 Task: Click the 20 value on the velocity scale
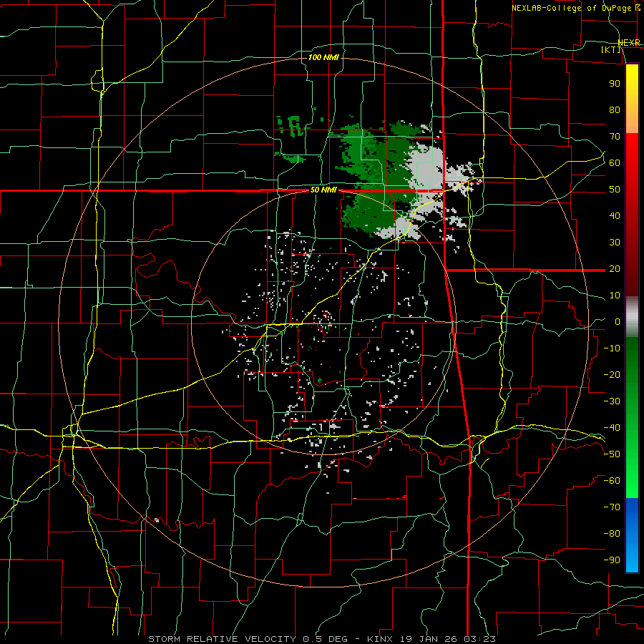coord(615,268)
